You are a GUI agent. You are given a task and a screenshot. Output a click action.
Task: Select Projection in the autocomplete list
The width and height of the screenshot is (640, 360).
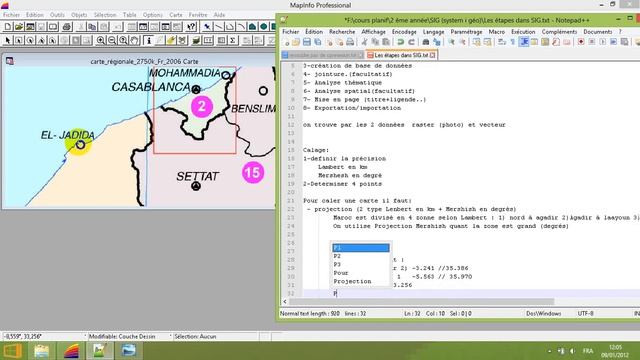361,282
